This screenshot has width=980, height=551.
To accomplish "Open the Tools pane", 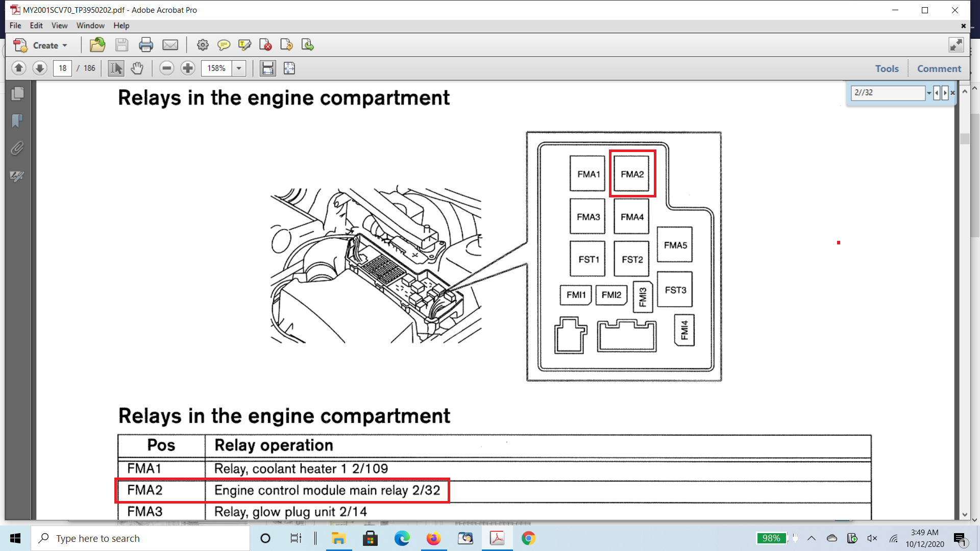I will 887,68.
